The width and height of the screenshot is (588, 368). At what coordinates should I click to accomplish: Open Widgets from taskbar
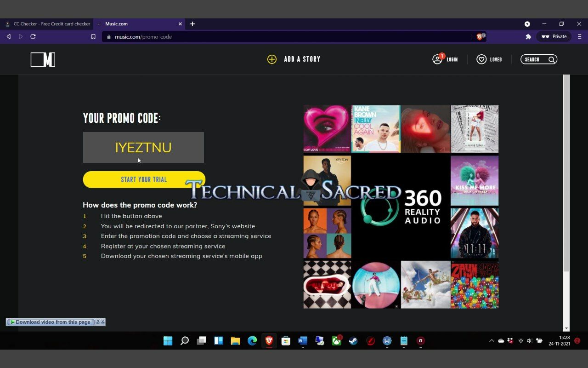(x=219, y=341)
